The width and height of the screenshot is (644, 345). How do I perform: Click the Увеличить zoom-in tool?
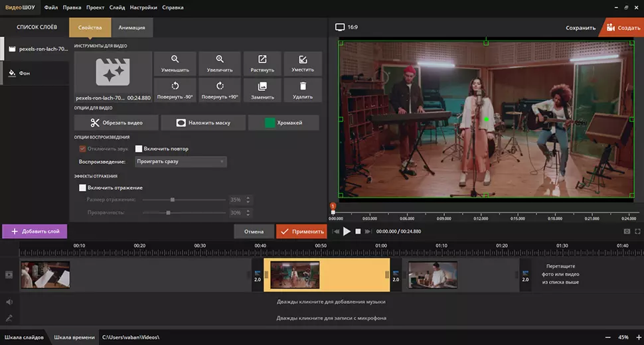click(x=219, y=63)
